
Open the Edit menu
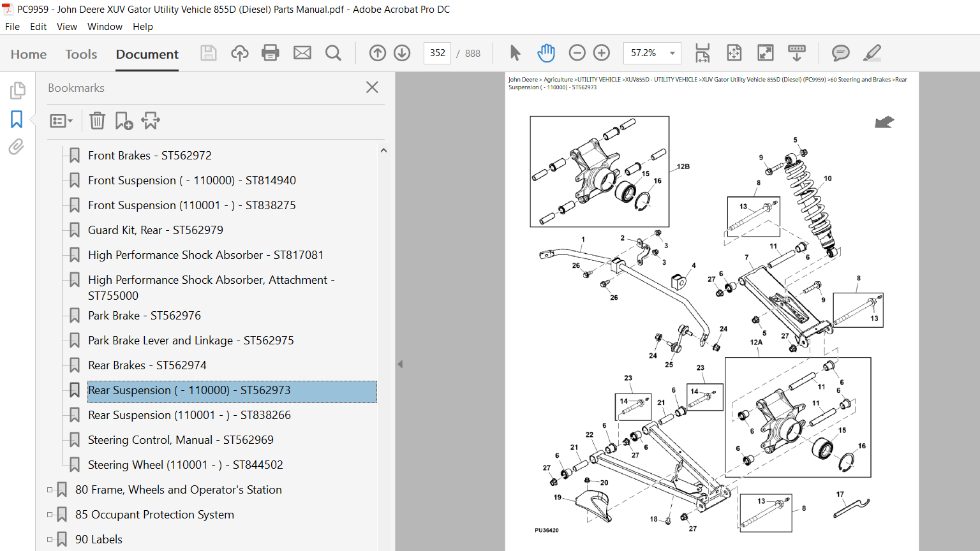pos(38,27)
